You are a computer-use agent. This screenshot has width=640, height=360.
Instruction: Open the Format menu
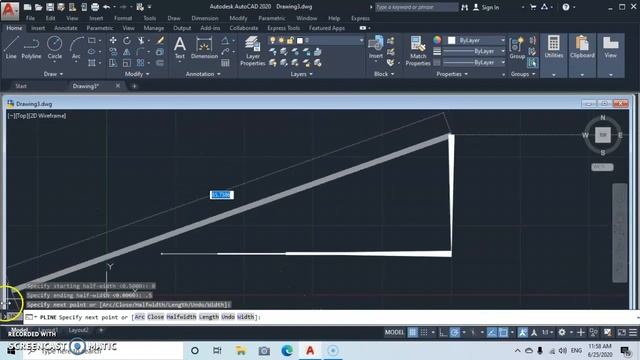click(x=123, y=18)
